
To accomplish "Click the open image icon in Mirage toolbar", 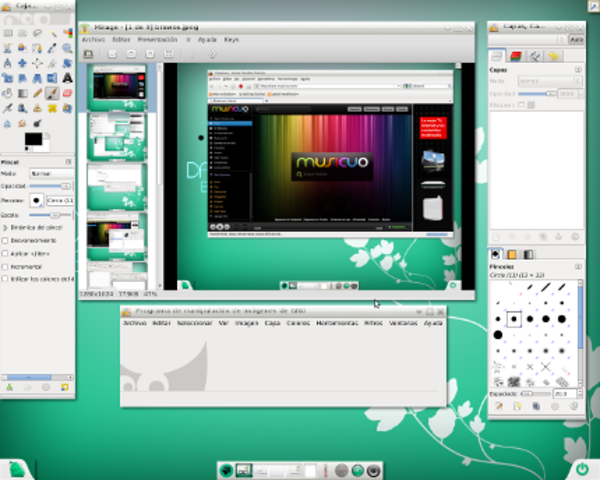I will [x=88, y=54].
